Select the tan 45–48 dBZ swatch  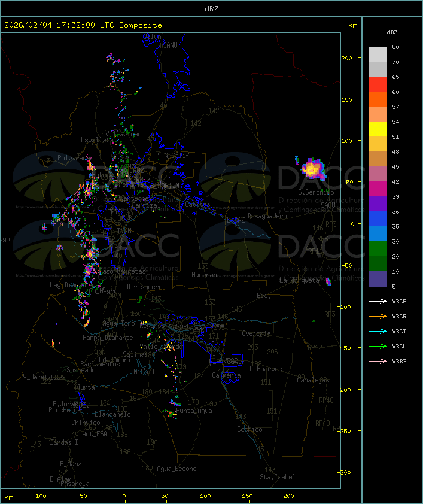[x=378, y=159]
